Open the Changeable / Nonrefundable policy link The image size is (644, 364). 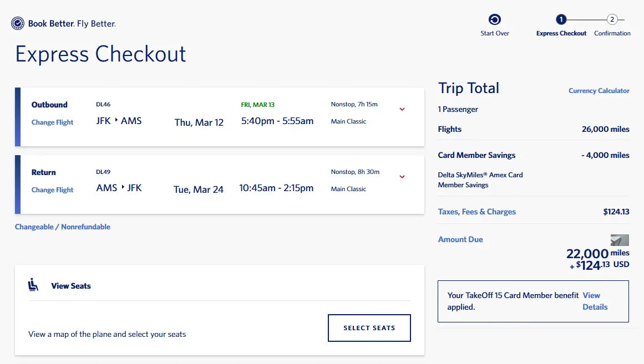pos(63,227)
